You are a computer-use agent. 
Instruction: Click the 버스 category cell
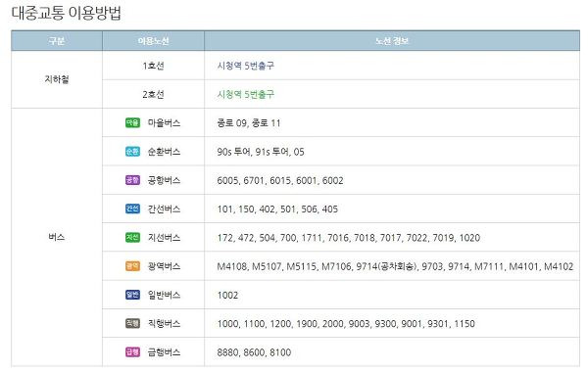tap(57, 237)
